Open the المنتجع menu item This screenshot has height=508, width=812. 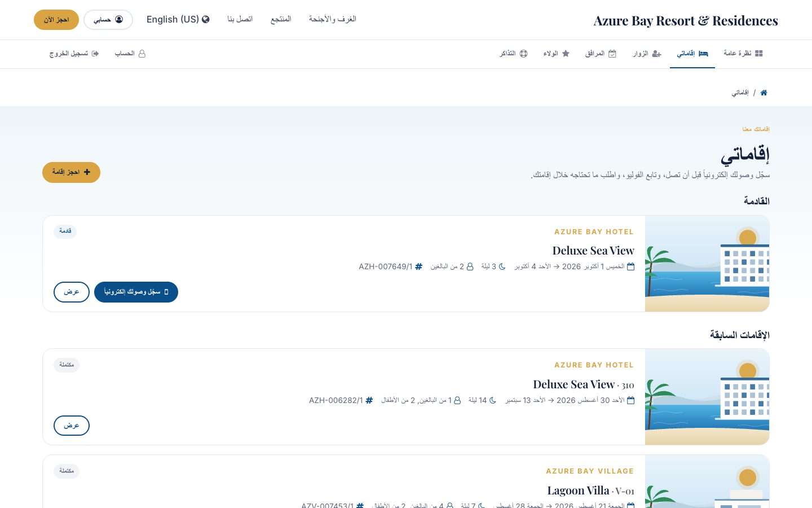tap(281, 19)
